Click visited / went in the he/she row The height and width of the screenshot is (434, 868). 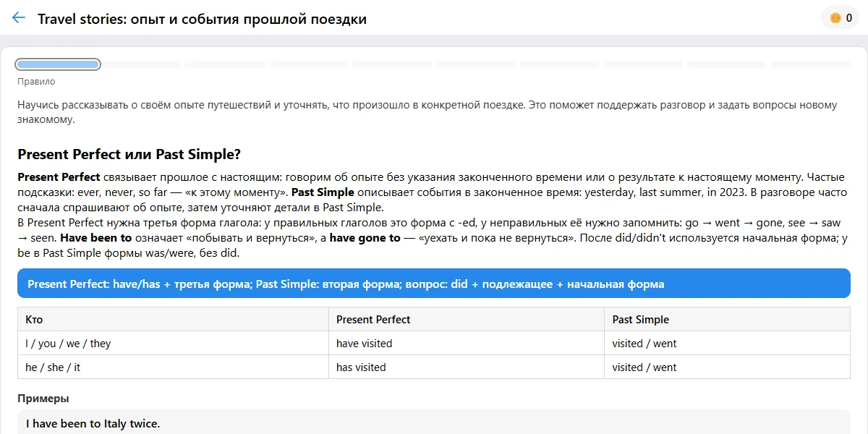point(727,367)
